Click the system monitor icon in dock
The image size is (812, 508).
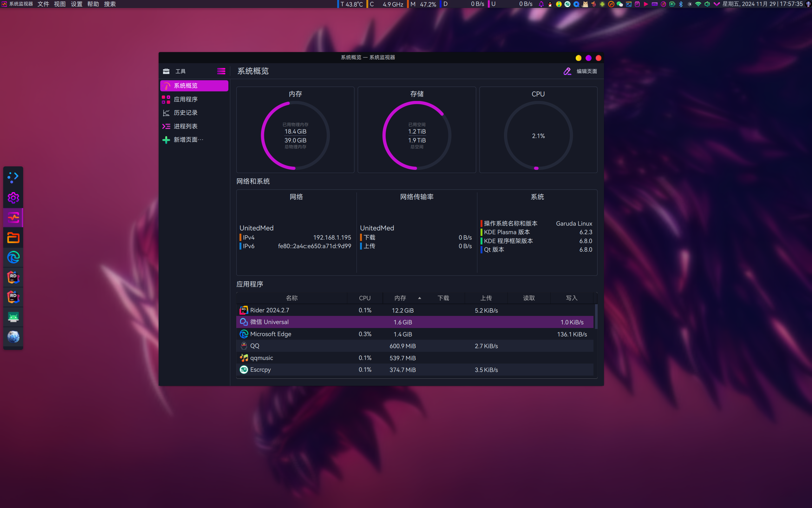click(13, 218)
